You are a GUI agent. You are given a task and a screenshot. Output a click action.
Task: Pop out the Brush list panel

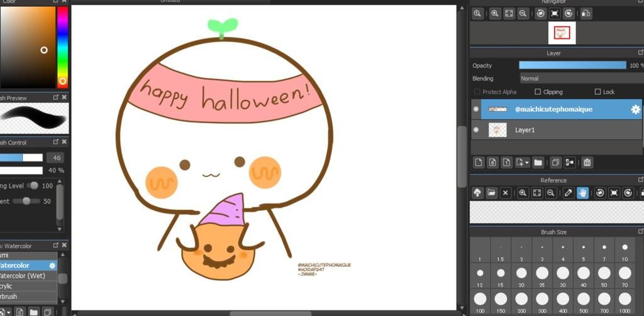[x=56, y=246]
